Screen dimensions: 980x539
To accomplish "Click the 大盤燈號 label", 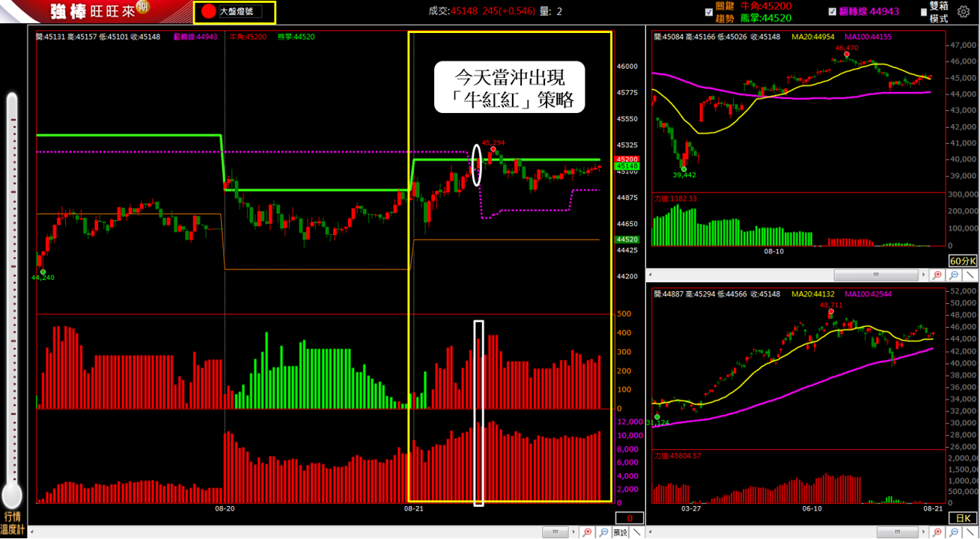I will point(237,12).
